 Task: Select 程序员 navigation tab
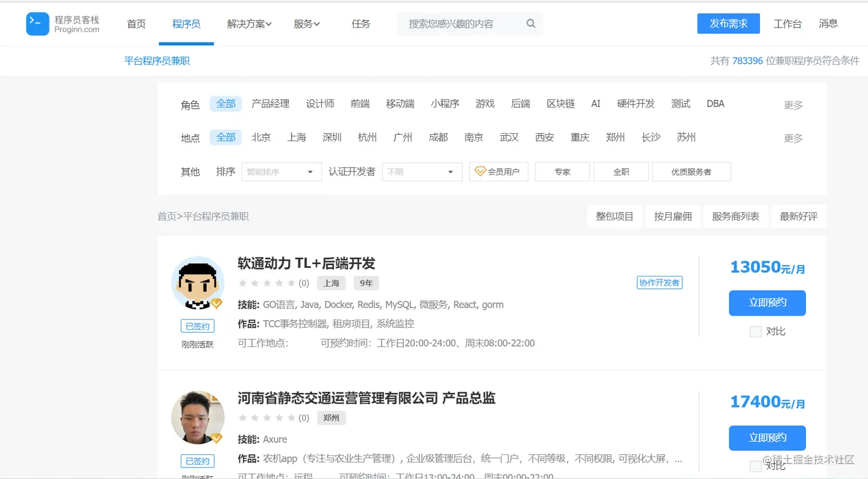tap(186, 24)
